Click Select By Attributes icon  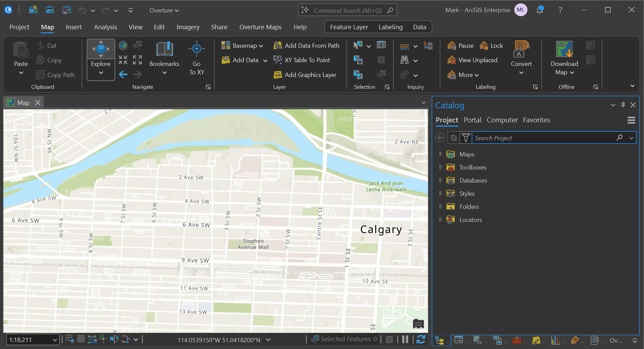[x=358, y=60]
